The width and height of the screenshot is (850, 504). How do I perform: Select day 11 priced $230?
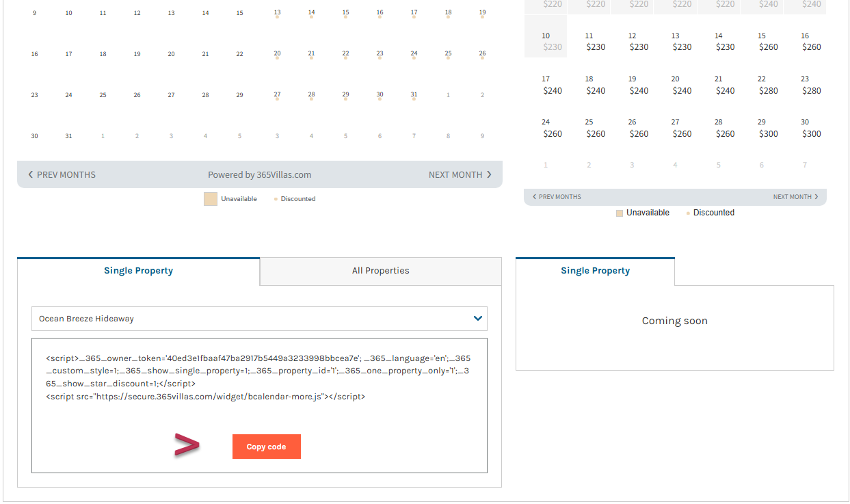point(596,41)
